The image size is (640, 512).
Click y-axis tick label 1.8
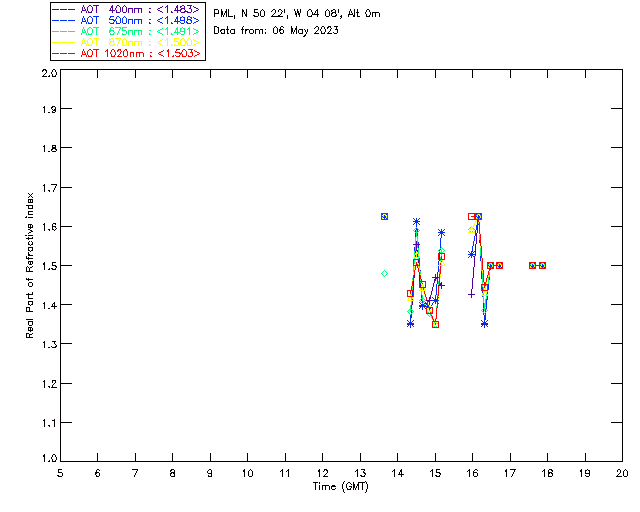tap(49, 148)
